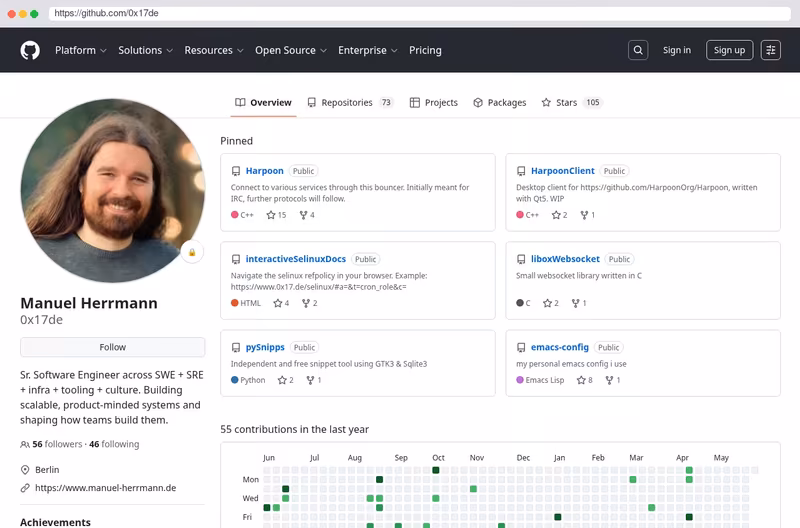This screenshot has width=800, height=528.
Task: Click the browser address bar
Action: (419, 13)
